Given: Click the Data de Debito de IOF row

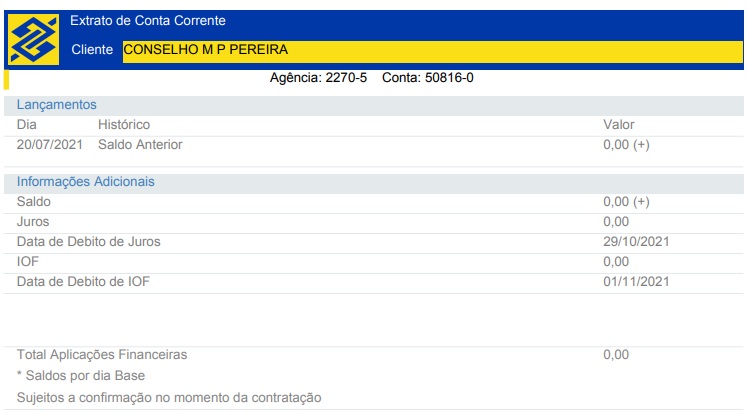Looking at the screenshot, I should click(x=83, y=282).
